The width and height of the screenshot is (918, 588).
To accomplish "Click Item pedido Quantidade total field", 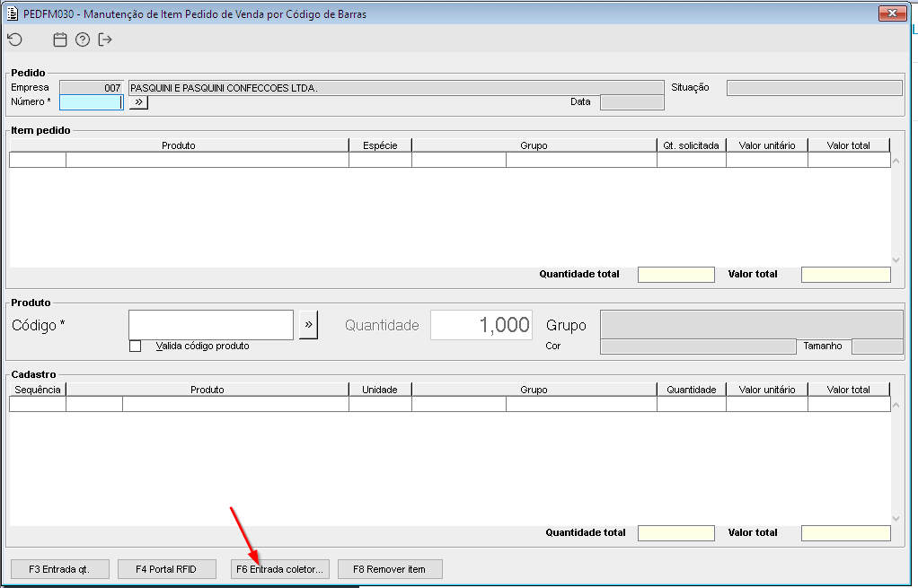I will [676, 275].
